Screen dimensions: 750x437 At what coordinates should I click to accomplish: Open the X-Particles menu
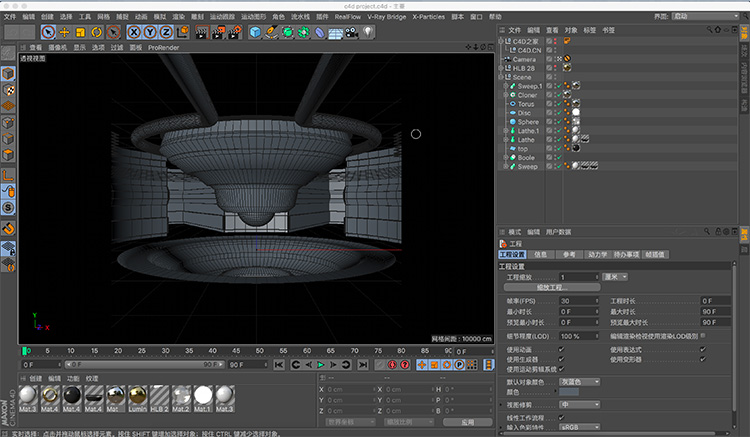tap(428, 16)
